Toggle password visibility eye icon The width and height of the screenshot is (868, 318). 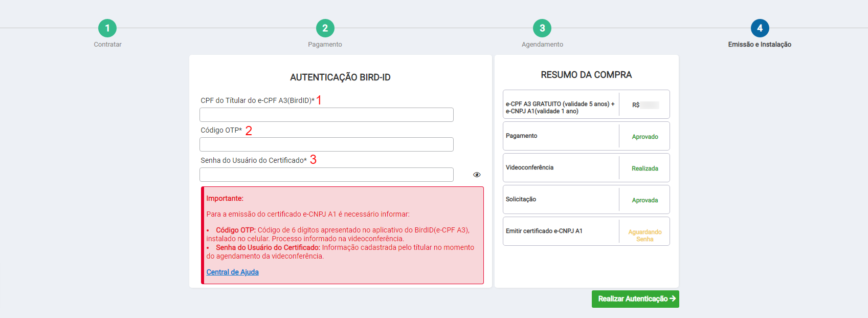point(477,175)
